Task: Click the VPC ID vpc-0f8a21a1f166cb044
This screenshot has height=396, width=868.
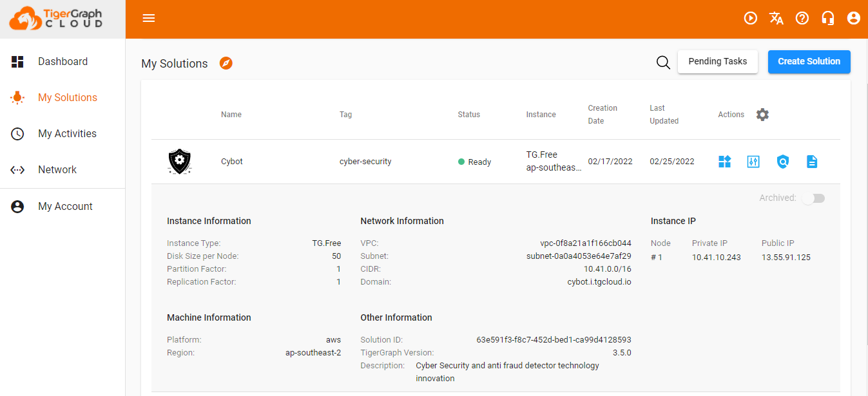Action: pos(586,243)
